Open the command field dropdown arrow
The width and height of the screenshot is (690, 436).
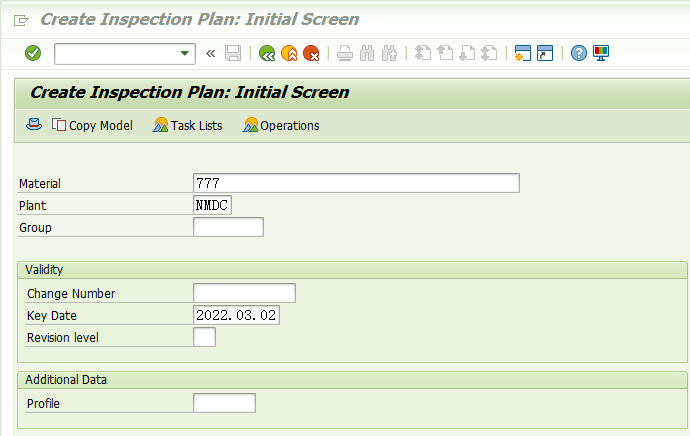tap(185, 54)
